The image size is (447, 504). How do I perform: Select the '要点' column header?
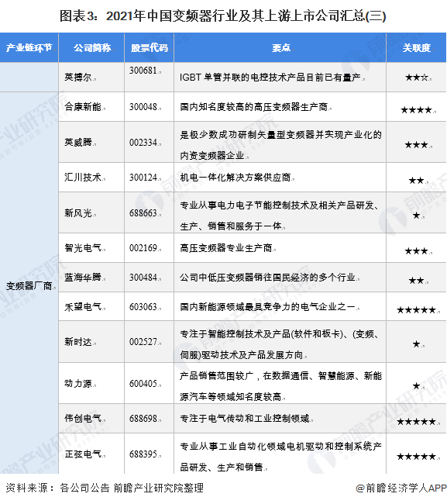click(x=281, y=48)
